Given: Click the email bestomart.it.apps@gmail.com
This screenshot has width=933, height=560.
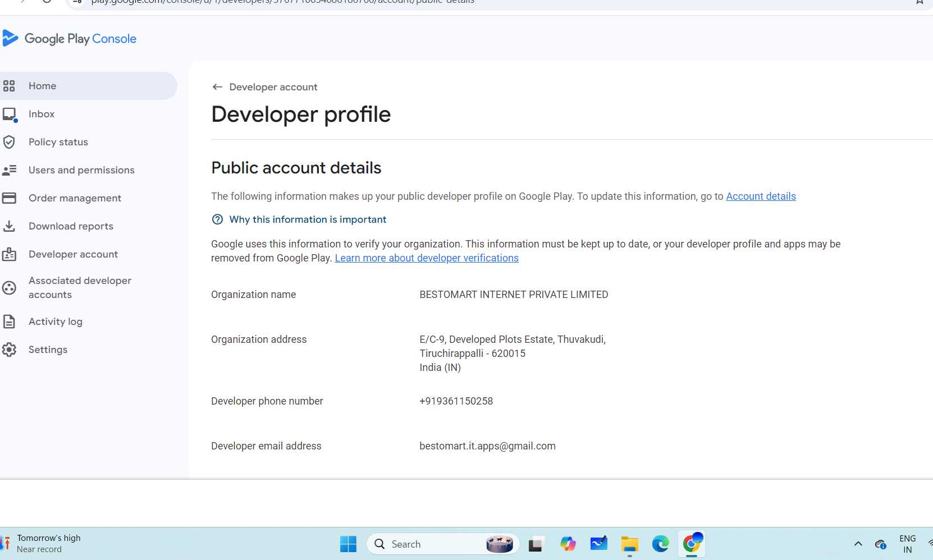Looking at the screenshot, I should 487,446.
